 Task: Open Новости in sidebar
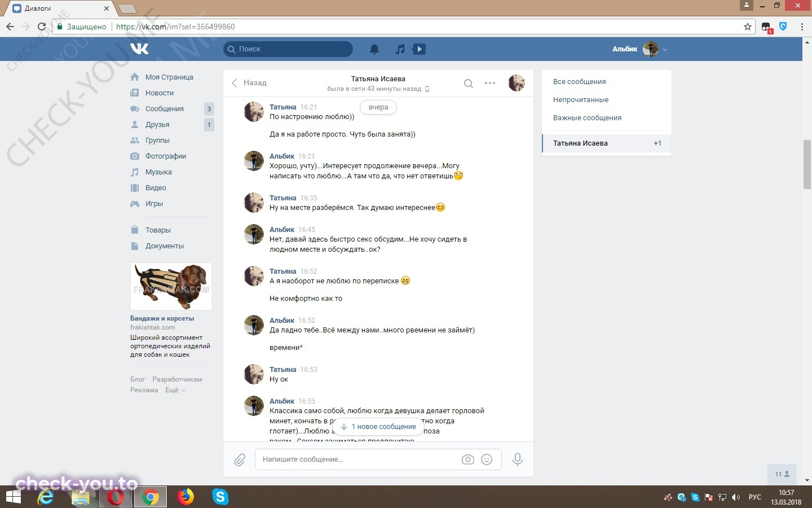coord(160,93)
